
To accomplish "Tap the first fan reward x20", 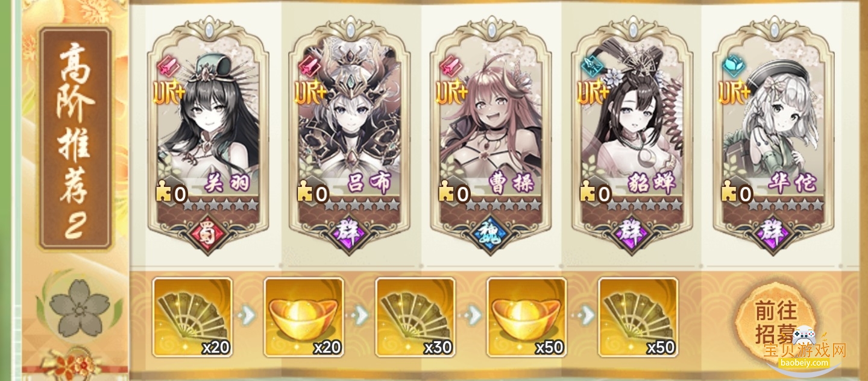I will pyautogui.click(x=192, y=317).
